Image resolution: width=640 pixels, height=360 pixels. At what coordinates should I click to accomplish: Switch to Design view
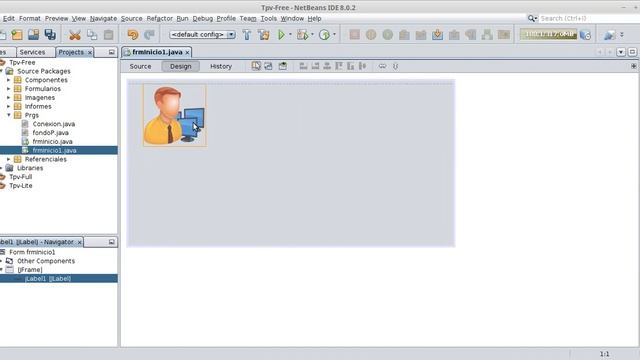coord(180,66)
